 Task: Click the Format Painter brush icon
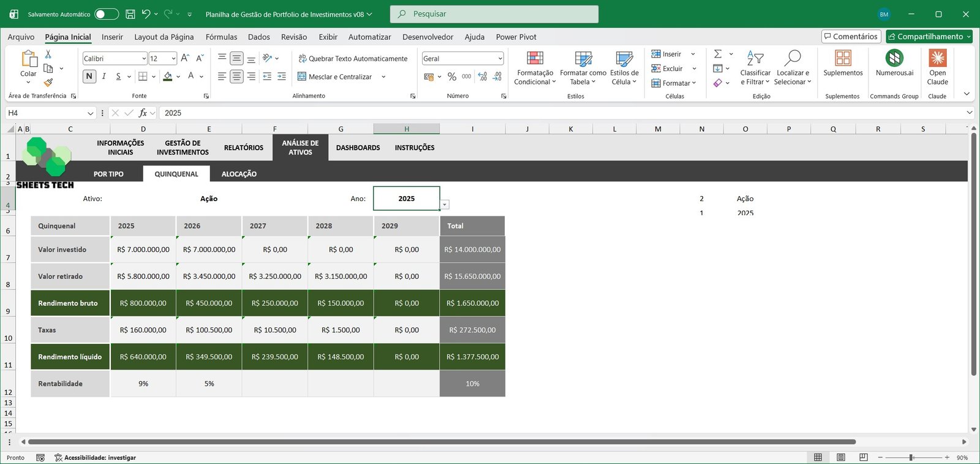pos(48,83)
